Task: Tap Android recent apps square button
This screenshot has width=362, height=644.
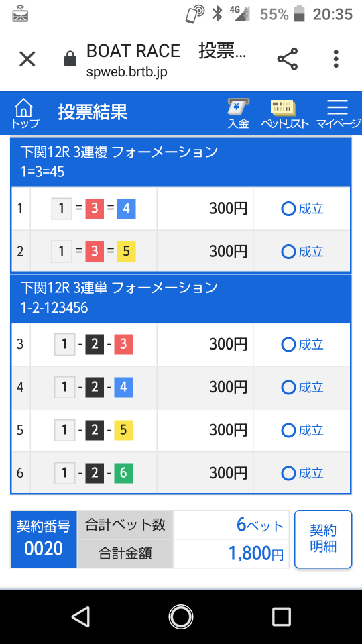Action: click(x=281, y=617)
